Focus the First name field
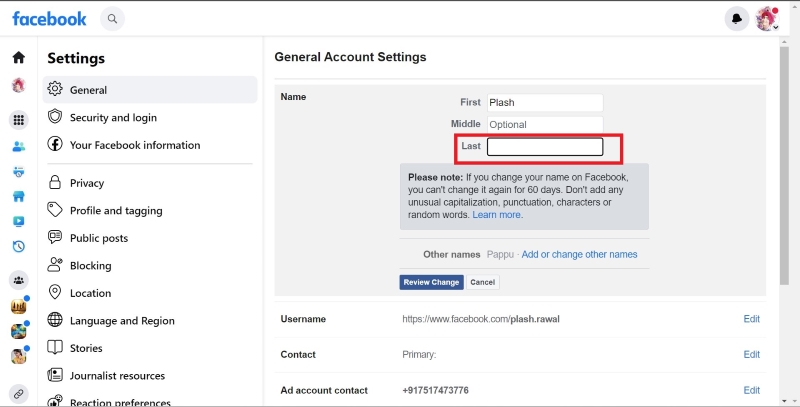The width and height of the screenshot is (800, 407). (x=545, y=103)
